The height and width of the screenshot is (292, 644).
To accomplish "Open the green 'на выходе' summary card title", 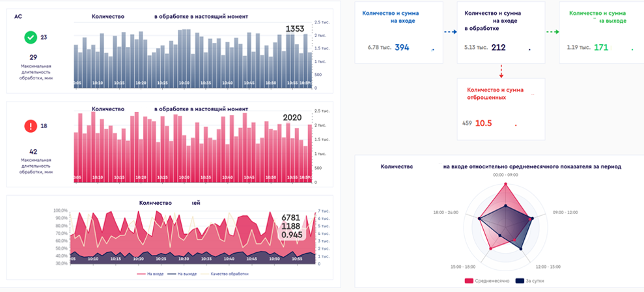I will pyautogui.click(x=597, y=17).
